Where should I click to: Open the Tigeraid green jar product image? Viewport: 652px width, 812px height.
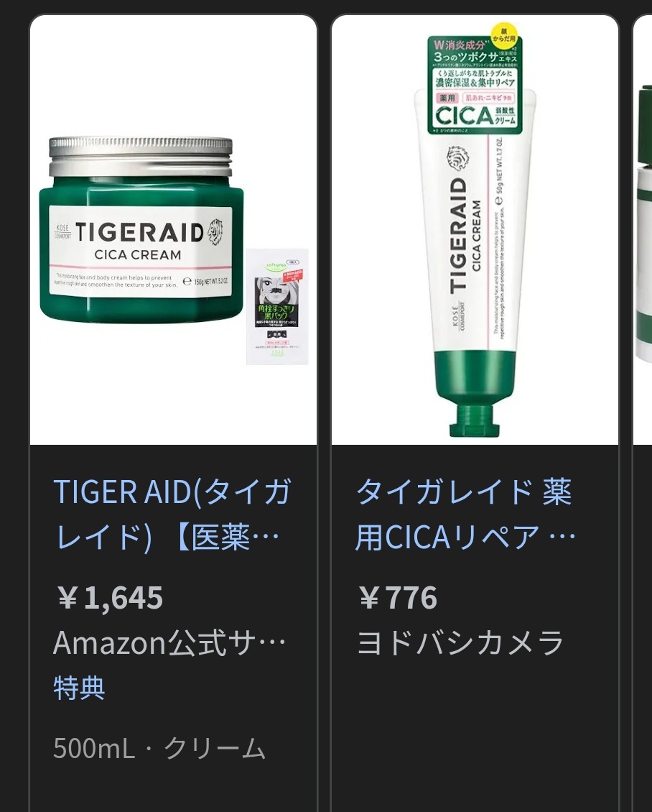point(173,230)
